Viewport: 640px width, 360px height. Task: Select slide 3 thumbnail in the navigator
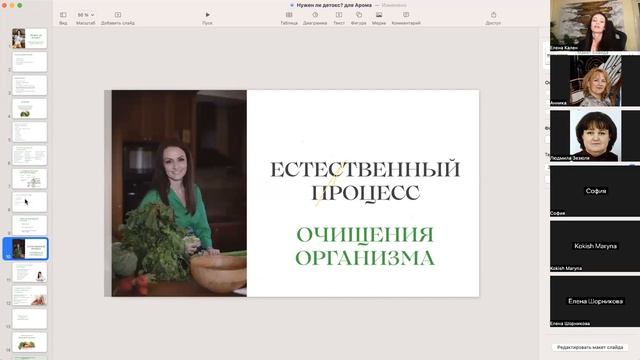tap(29, 85)
